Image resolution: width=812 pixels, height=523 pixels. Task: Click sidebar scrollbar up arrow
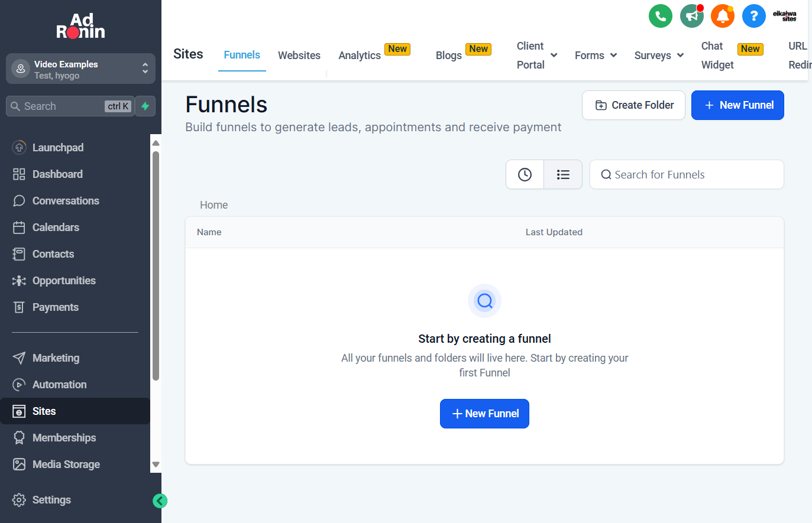click(156, 143)
